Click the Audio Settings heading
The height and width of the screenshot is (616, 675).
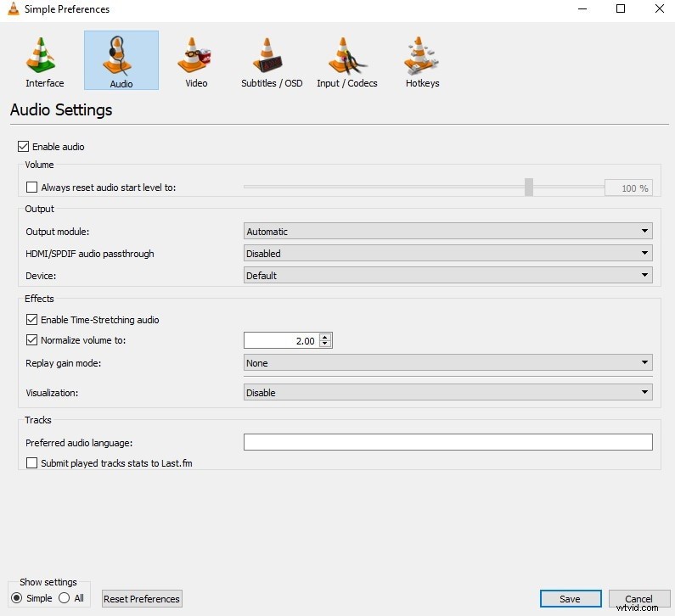[61, 110]
